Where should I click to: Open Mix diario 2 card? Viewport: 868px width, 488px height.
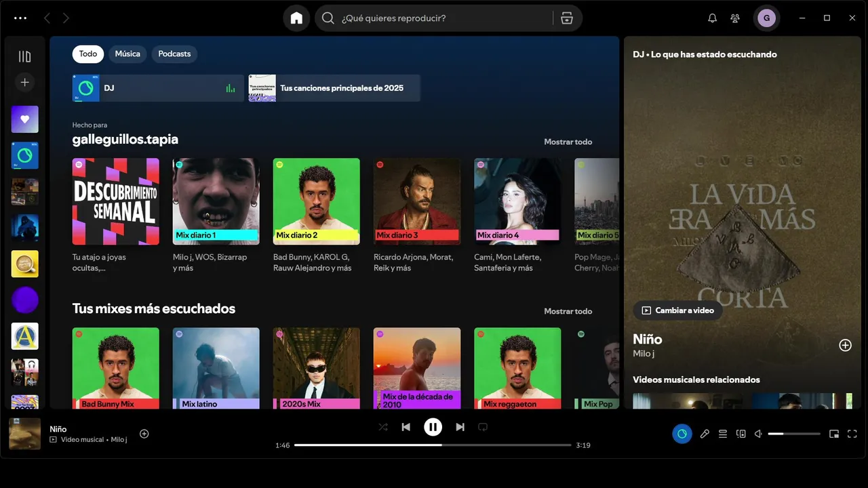(x=317, y=216)
